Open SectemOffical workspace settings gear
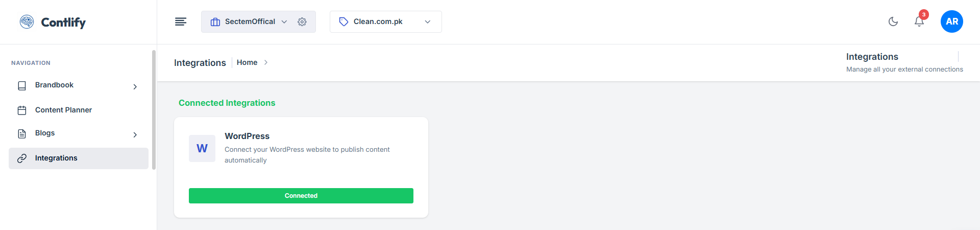980x230 pixels. pos(302,22)
